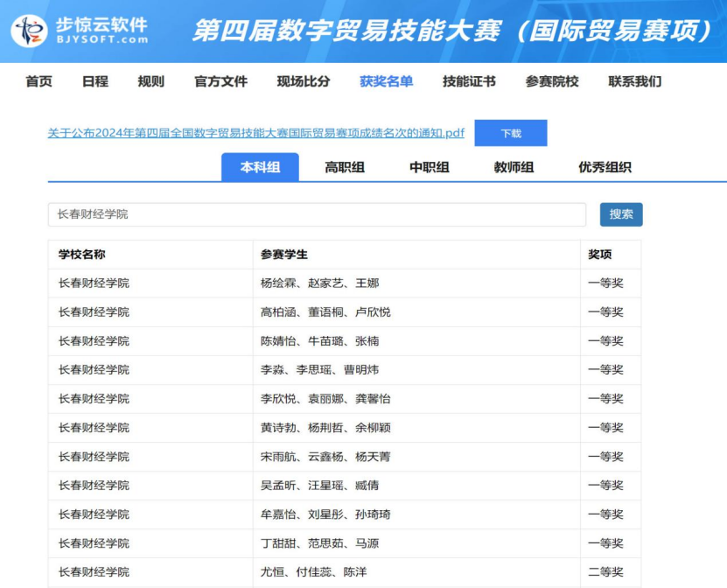Show the 教师组 tab
Viewport: 727px width, 588px height.
514,167
